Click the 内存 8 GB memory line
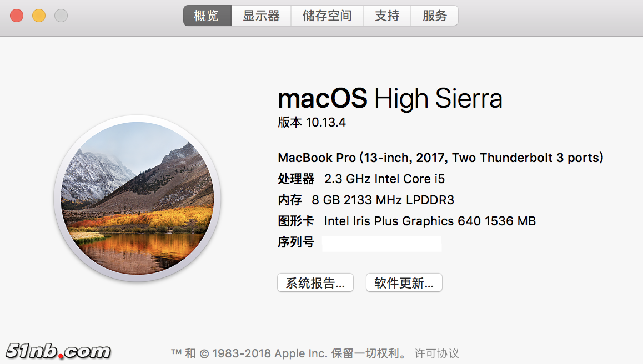This screenshot has width=643, height=364. tap(366, 200)
